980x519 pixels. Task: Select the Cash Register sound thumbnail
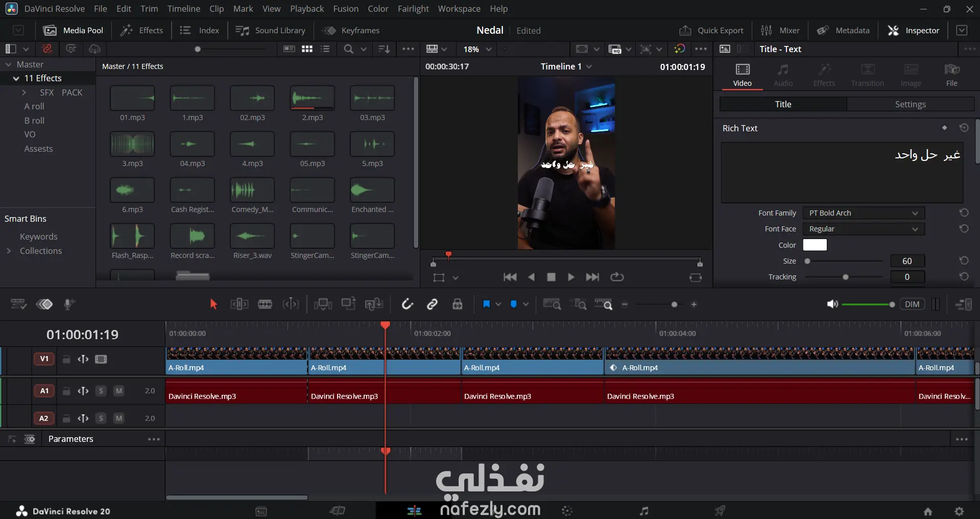coord(193,191)
